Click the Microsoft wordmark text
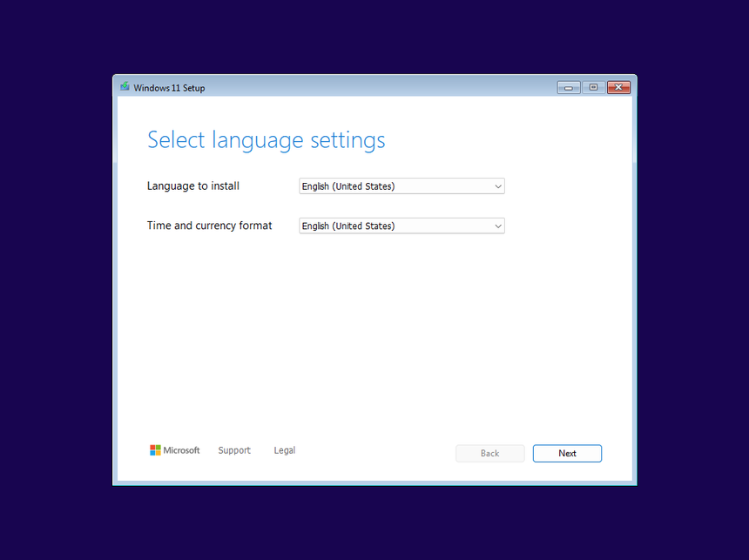749x560 pixels. click(181, 450)
